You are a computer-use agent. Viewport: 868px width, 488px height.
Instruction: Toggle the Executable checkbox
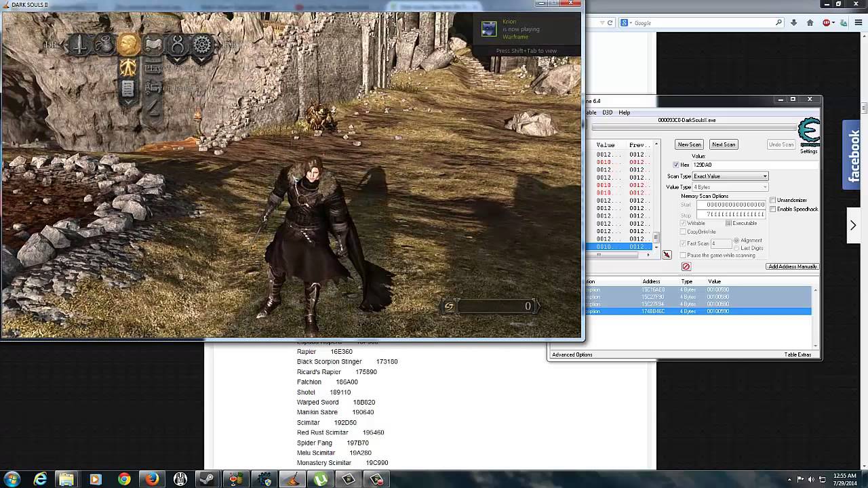(x=728, y=223)
